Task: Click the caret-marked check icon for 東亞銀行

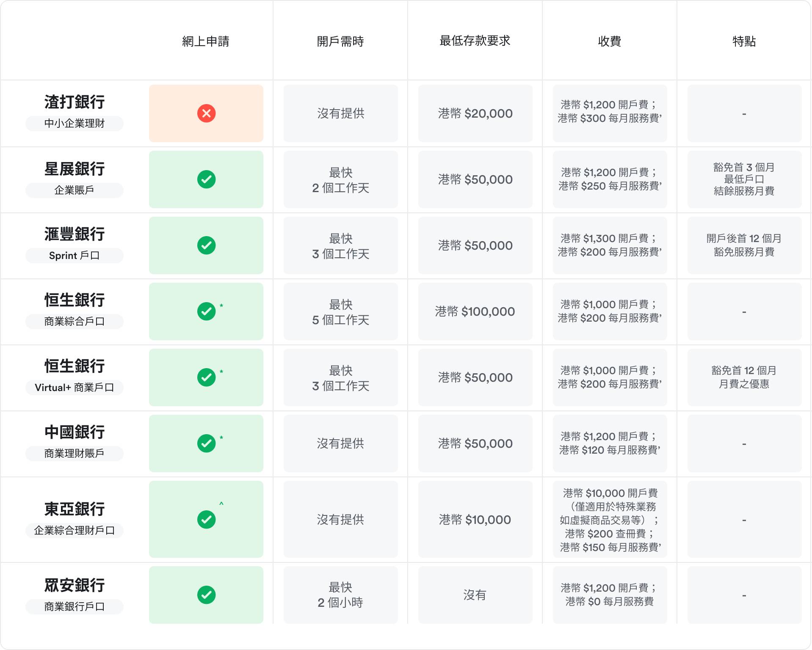Action: 206,519
